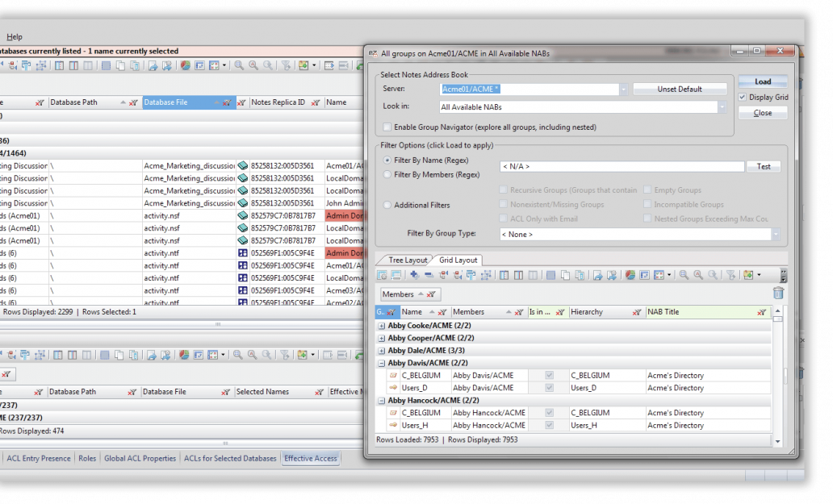833x504 pixels.
Task: Click the Load button
Action: click(762, 81)
